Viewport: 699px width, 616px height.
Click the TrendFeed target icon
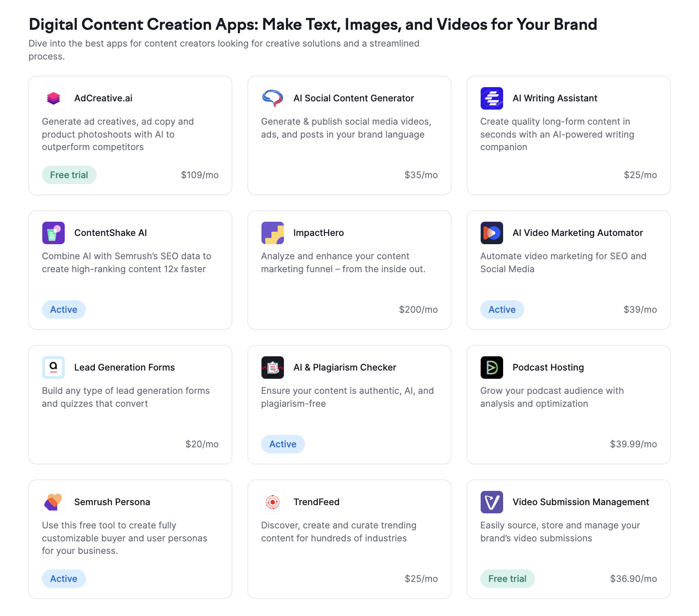point(273,502)
